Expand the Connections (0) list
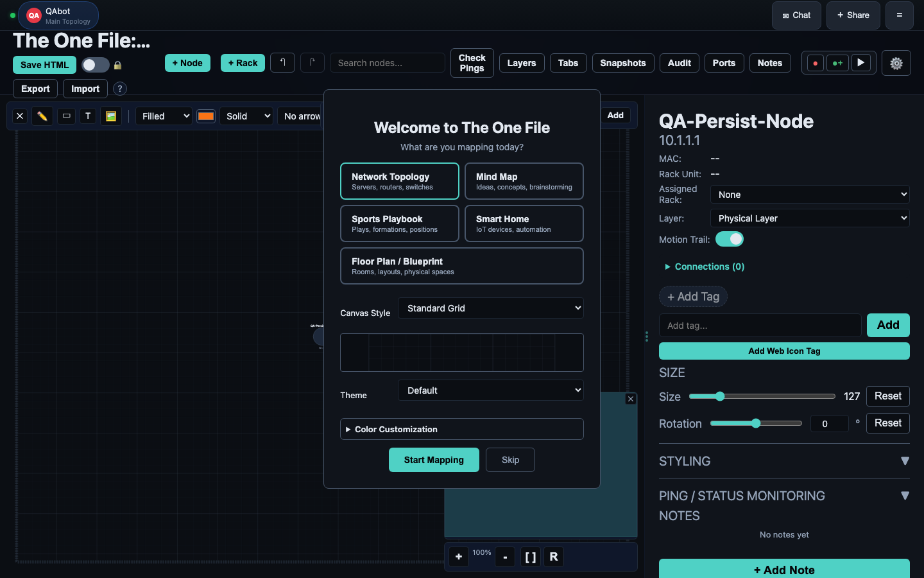 [705, 267]
